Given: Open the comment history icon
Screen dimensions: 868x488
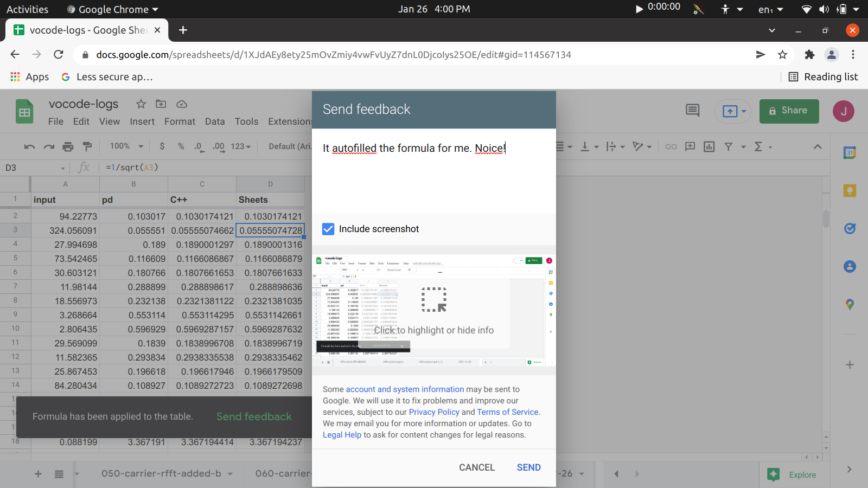Looking at the screenshot, I should pyautogui.click(x=692, y=111).
